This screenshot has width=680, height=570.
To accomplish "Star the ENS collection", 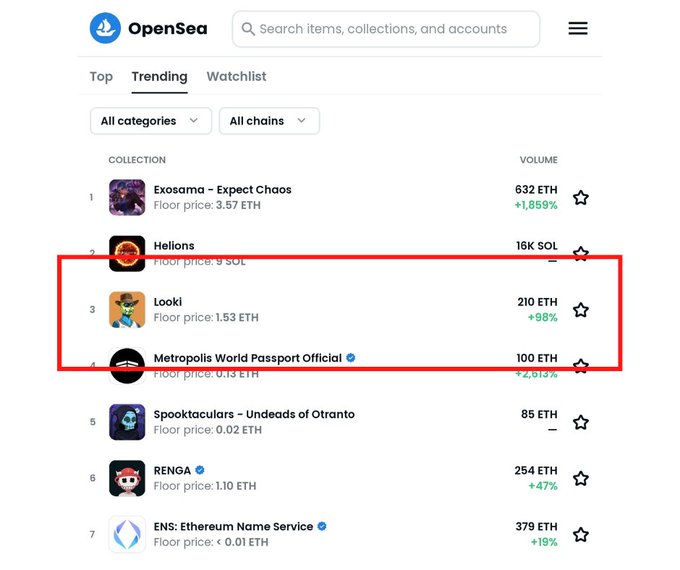I will (581, 534).
